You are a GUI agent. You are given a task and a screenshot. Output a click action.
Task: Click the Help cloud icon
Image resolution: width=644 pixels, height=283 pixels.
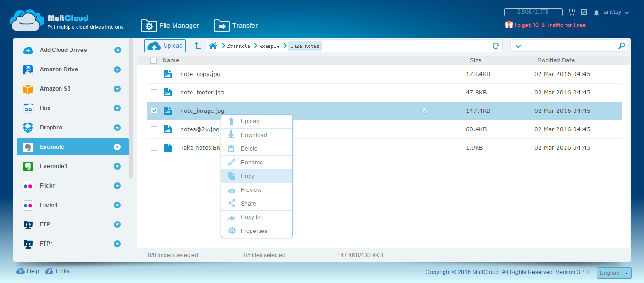coord(20,271)
